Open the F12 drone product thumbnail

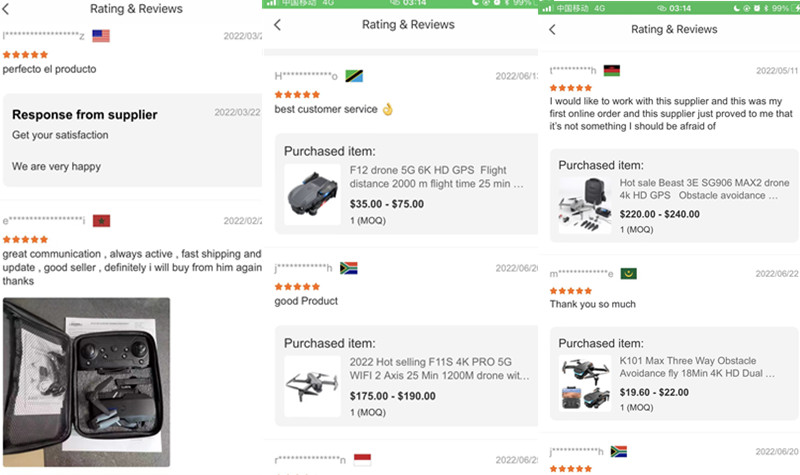311,194
